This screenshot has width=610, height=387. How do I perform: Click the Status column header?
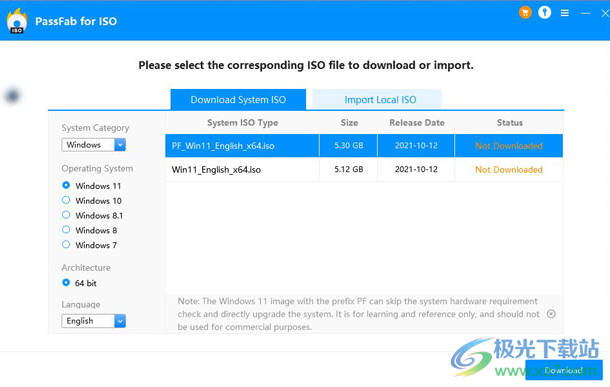[x=510, y=123]
